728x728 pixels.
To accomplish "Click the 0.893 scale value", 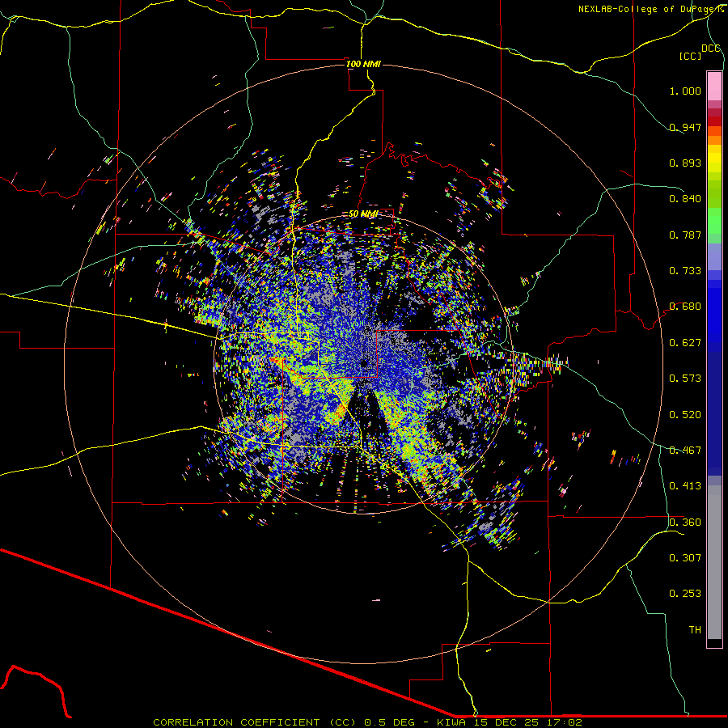I will [x=685, y=163].
